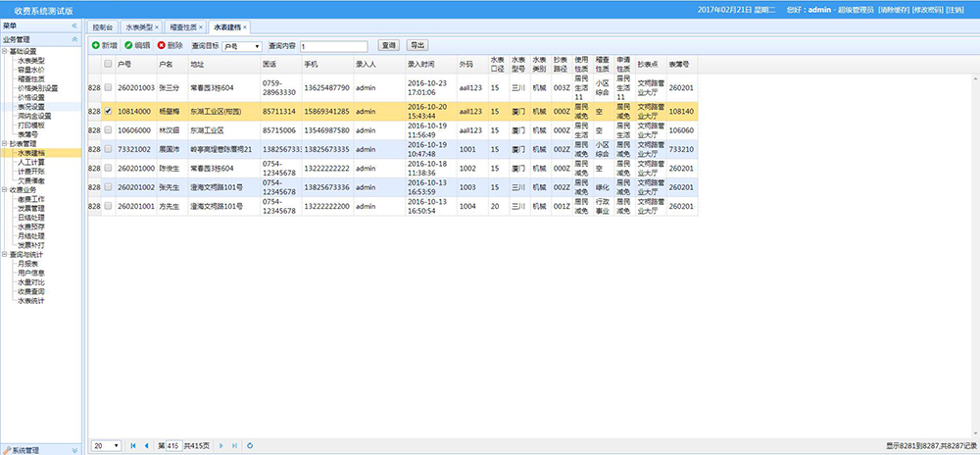The image size is (980, 455).
Task: Close the 水表建档 tab
Action: tap(245, 27)
